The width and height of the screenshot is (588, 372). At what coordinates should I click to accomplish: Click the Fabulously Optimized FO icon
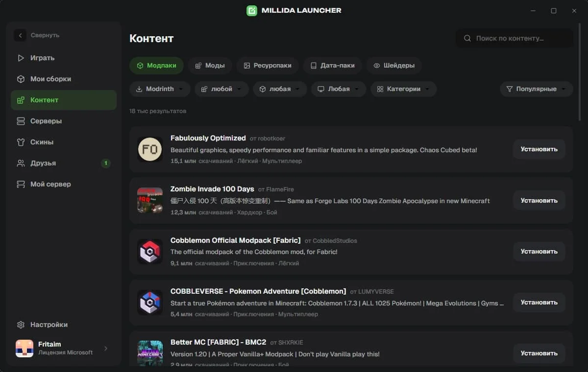coord(150,149)
